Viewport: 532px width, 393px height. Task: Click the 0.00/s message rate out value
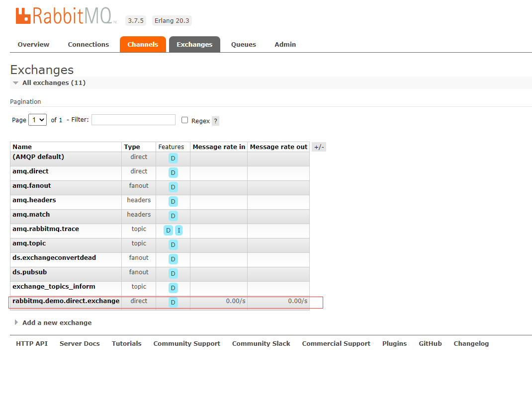[298, 301]
